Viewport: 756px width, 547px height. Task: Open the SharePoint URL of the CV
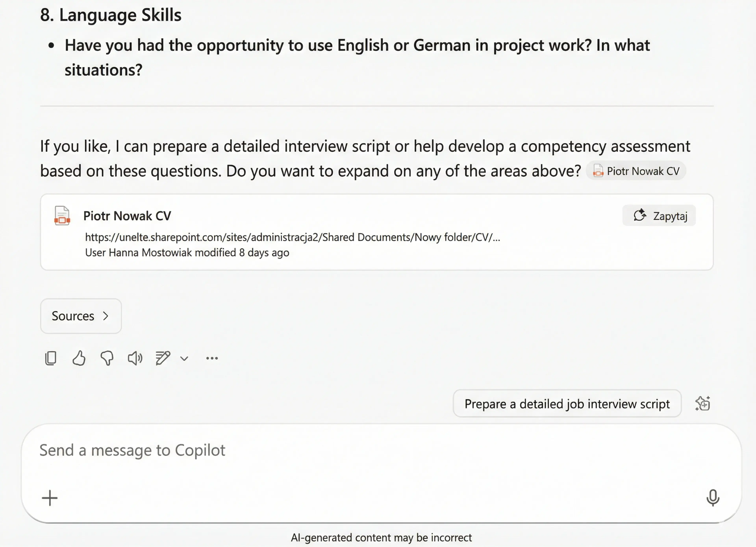[292, 237]
